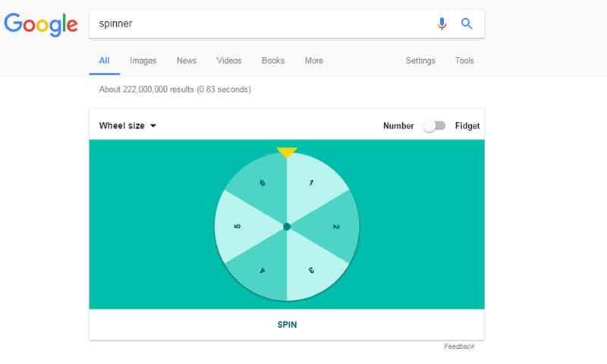Image resolution: width=607 pixels, height=364 pixels.
Task: Switch to the Videos tab
Action: coord(228,61)
